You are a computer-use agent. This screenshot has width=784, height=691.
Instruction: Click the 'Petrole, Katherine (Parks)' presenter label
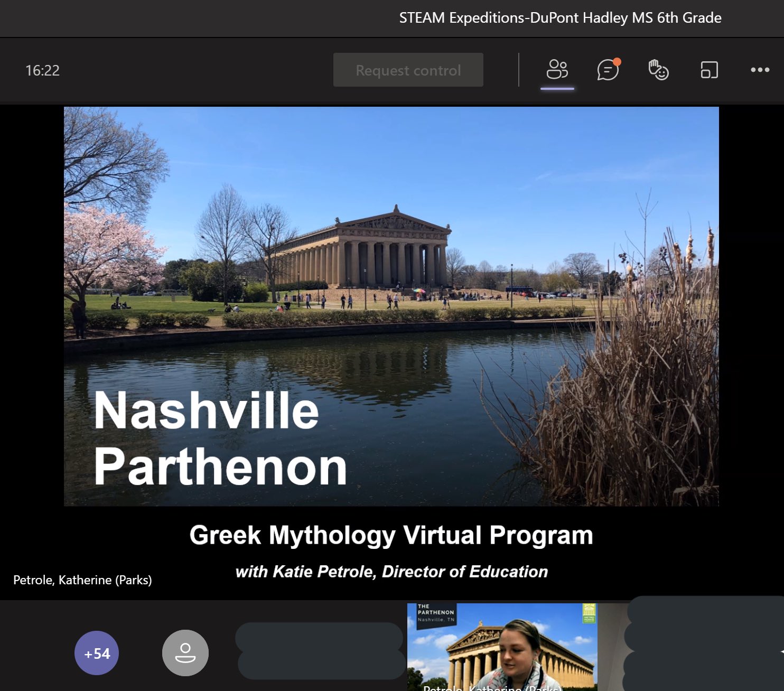(82, 580)
